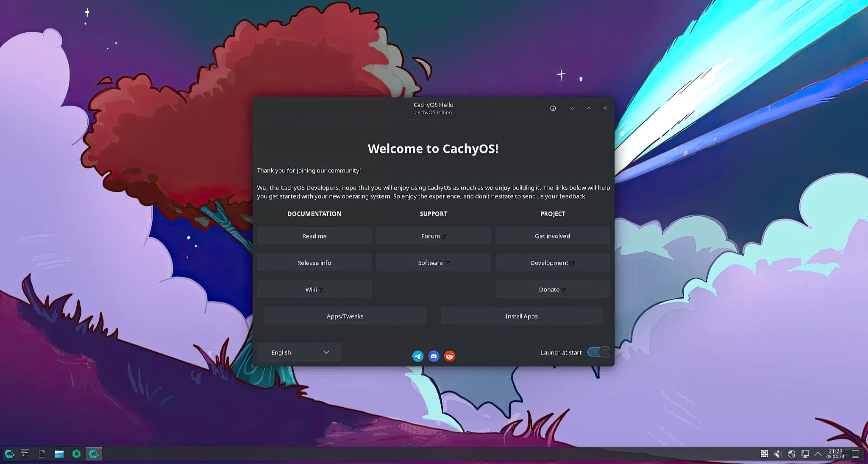868x464 pixels.
Task: Disable launching CachyOS Hello at startup
Action: coord(598,352)
